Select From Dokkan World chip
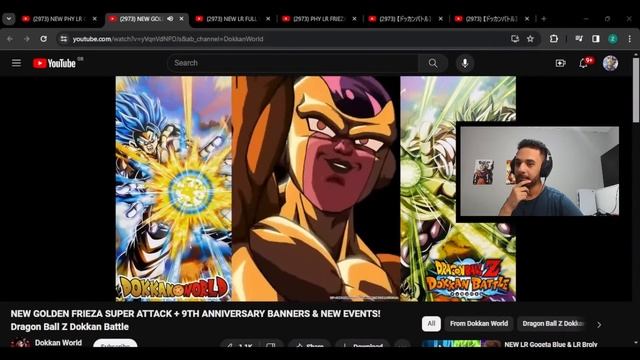 pyautogui.click(x=479, y=324)
